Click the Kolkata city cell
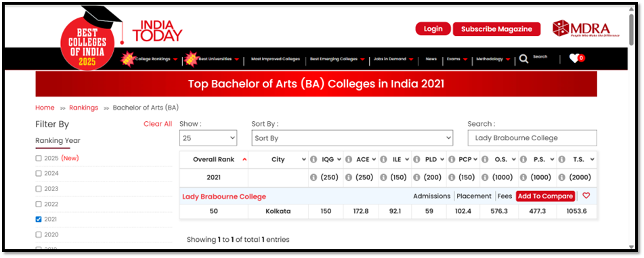 click(x=278, y=211)
